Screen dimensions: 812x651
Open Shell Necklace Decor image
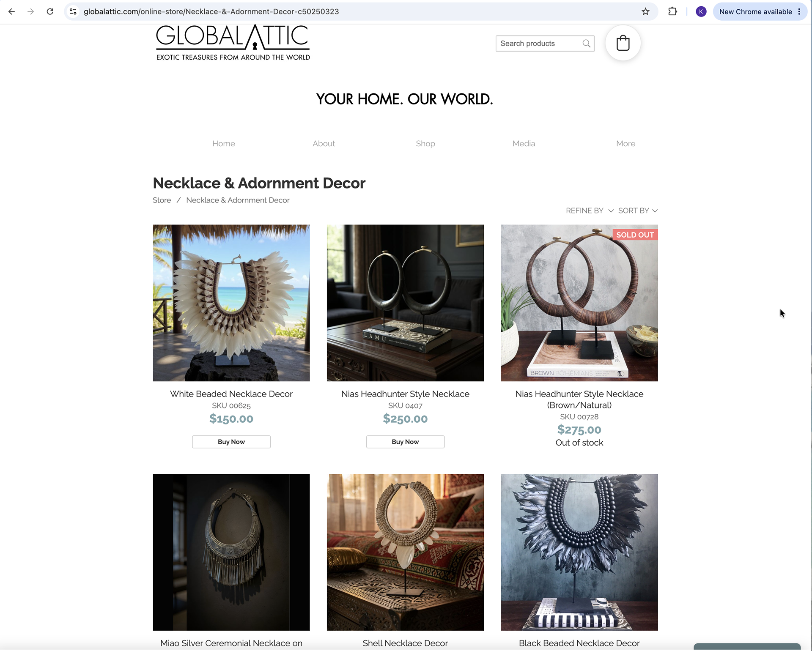click(405, 552)
